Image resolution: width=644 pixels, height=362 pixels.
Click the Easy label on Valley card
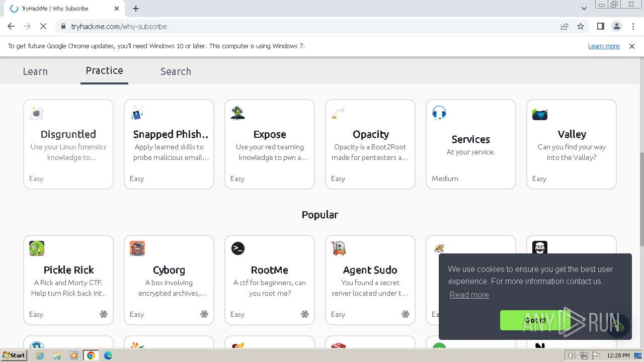[x=539, y=178]
